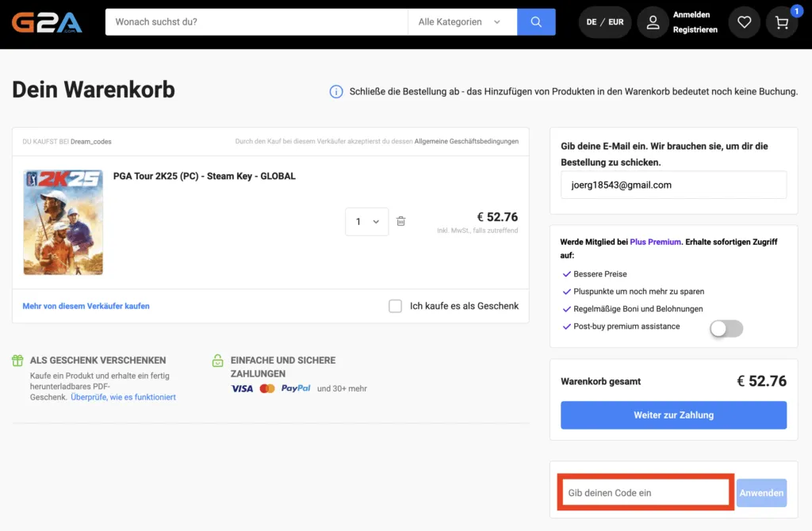Expand the 'Alle Kategorien' dropdown
The image size is (812, 531).
(x=461, y=22)
